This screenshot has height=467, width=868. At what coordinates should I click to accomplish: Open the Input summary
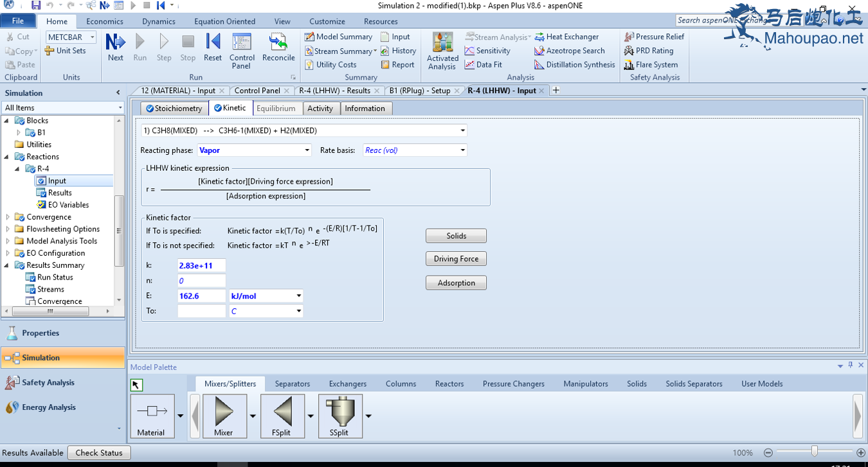(x=395, y=37)
